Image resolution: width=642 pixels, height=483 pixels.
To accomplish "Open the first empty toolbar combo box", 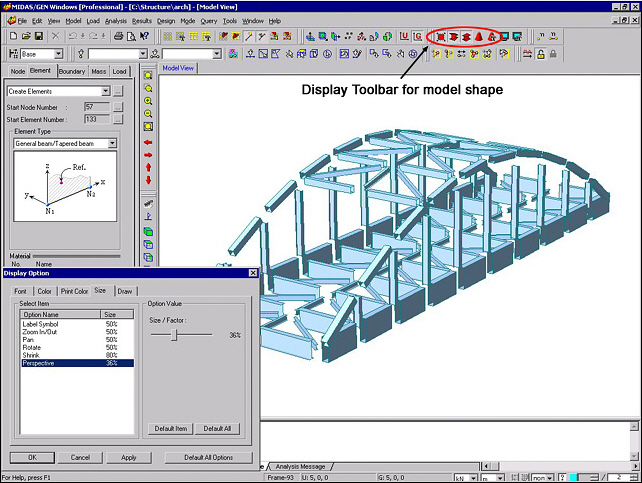I will (143, 54).
